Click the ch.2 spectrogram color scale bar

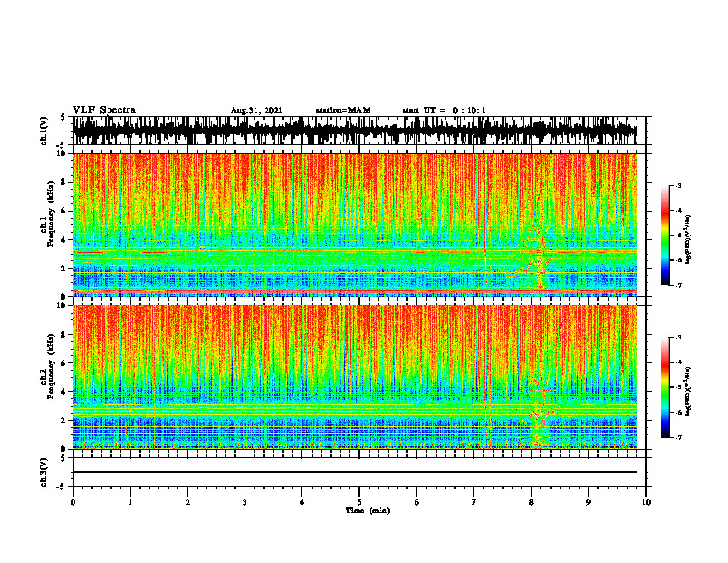665,387
